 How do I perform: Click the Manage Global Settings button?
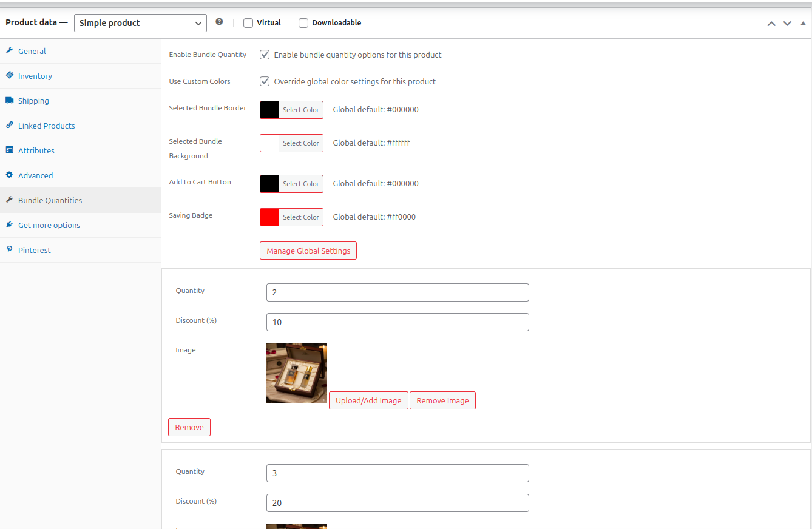click(308, 251)
